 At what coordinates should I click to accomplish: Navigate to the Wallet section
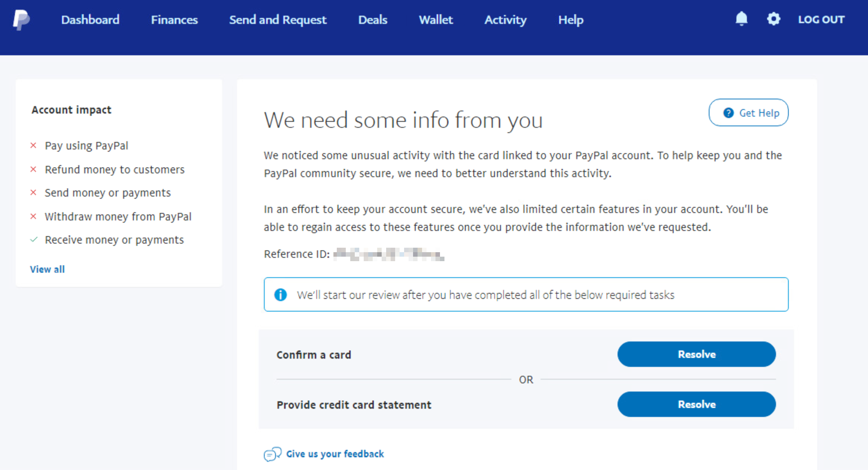point(435,20)
